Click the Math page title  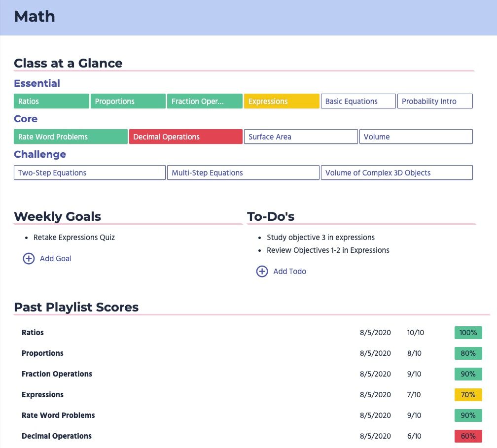click(35, 16)
